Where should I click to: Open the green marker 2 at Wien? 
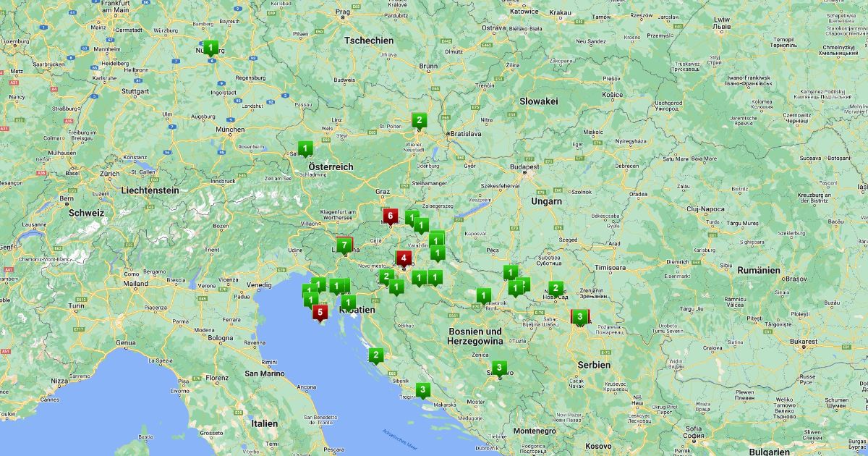419,120
